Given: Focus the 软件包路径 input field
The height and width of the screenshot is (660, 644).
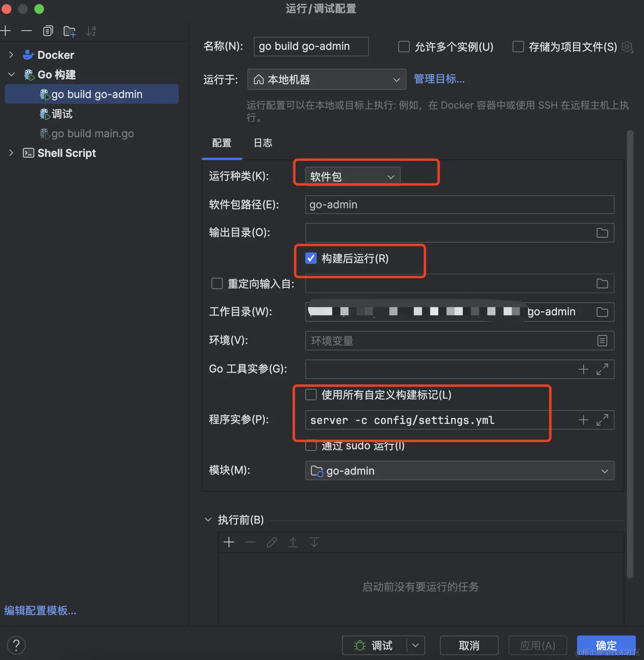Looking at the screenshot, I should [460, 204].
